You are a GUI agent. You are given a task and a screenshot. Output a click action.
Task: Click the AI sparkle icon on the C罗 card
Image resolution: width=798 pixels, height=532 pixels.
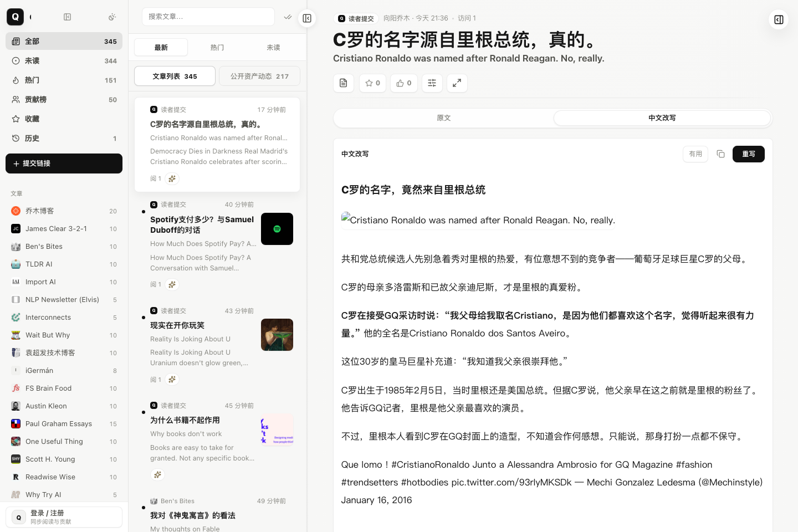172,178
